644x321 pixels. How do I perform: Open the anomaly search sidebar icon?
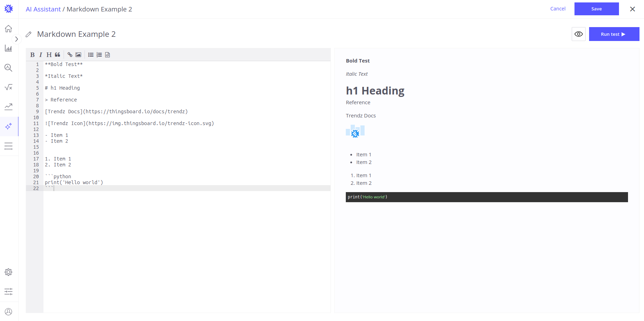coord(9,68)
